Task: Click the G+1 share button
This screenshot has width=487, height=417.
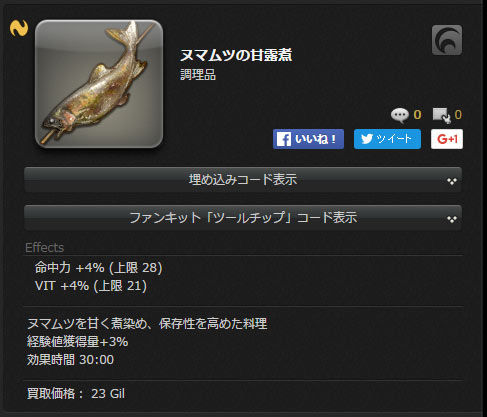Action: coord(447,139)
